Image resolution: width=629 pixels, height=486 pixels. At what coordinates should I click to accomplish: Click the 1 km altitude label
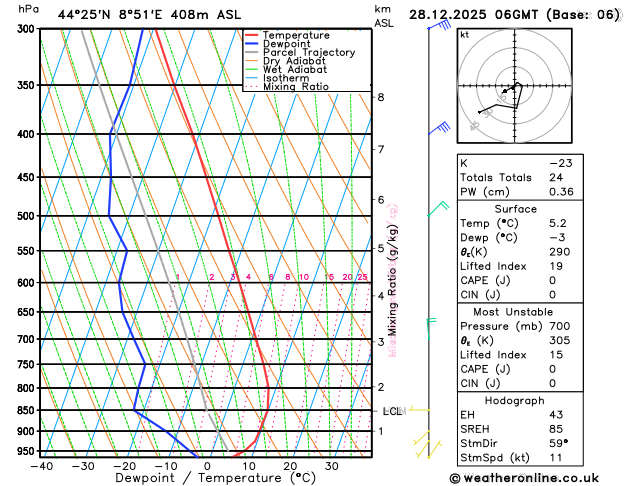(x=381, y=431)
